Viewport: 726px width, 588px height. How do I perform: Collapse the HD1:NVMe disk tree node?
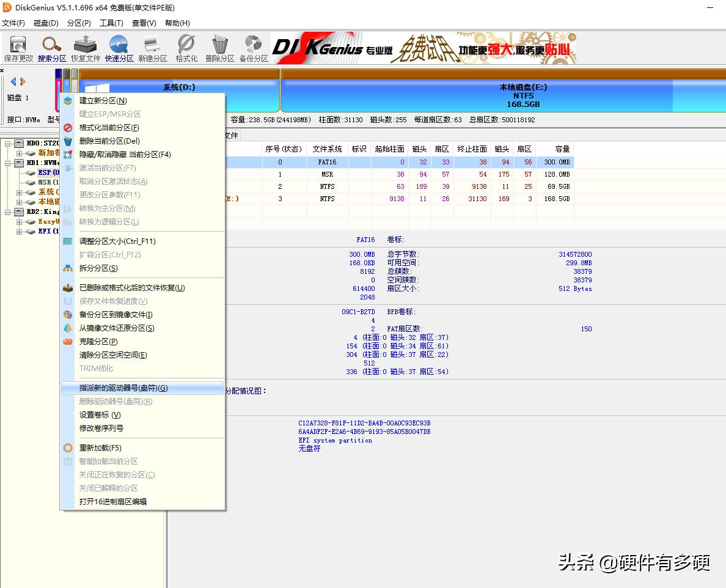tap(7, 163)
